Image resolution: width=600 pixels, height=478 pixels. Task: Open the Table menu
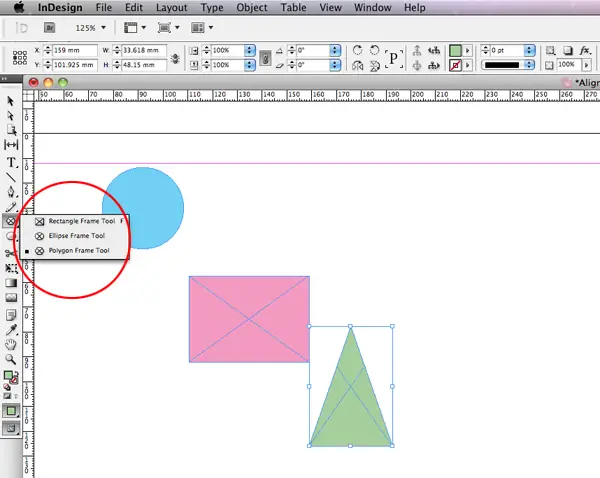click(293, 8)
